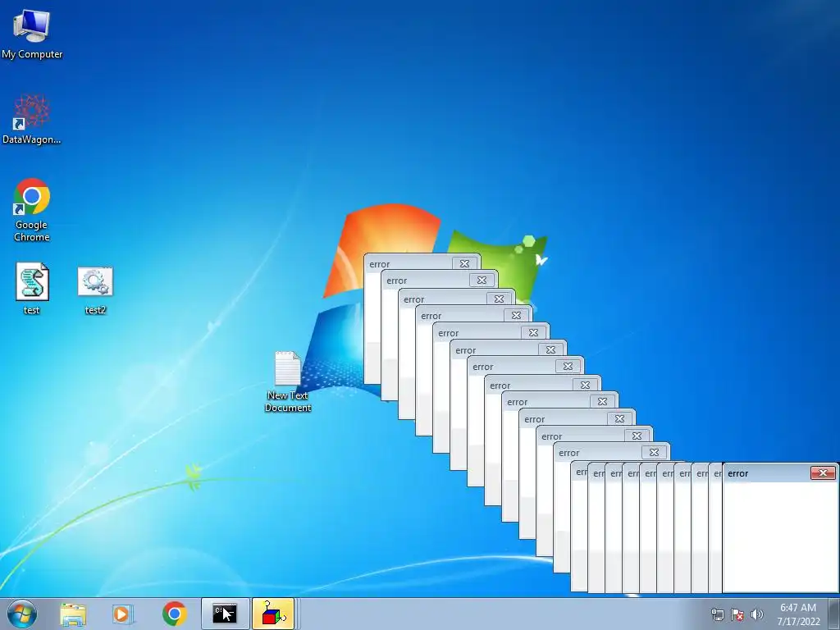Close the topmost-left error window in cascade
This screenshot has height=630, width=840.
click(464, 263)
